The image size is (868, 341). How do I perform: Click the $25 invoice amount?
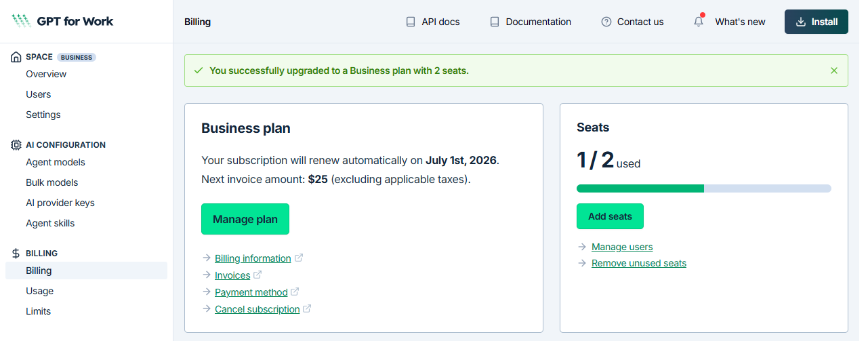pyautogui.click(x=318, y=180)
